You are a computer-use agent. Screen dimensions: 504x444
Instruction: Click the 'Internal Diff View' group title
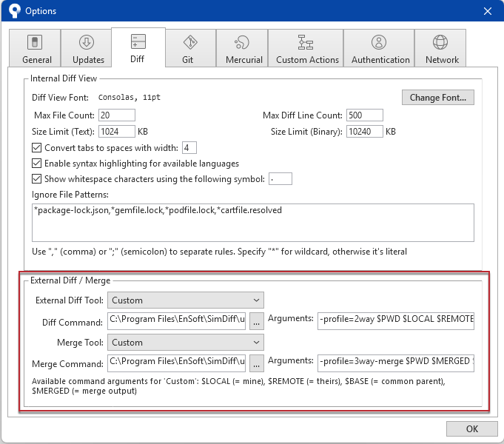click(x=64, y=78)
